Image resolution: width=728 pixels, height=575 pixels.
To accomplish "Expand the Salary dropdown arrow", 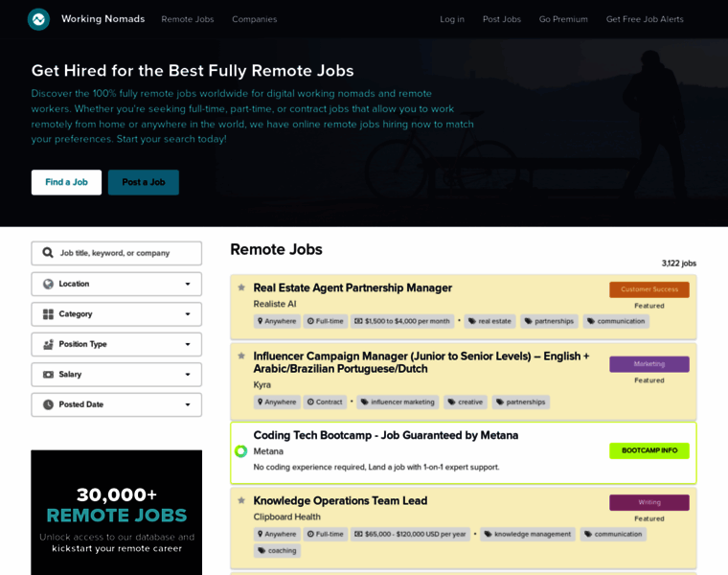I will [188, 375].
